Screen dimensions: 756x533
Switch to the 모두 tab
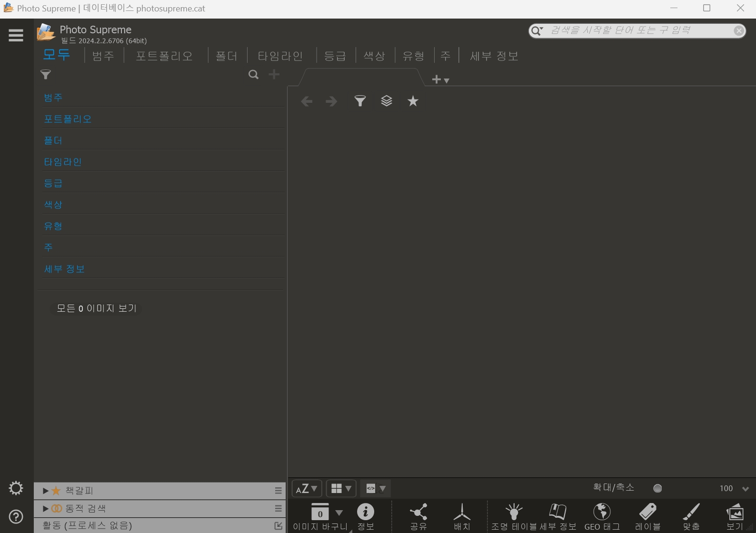56,55
